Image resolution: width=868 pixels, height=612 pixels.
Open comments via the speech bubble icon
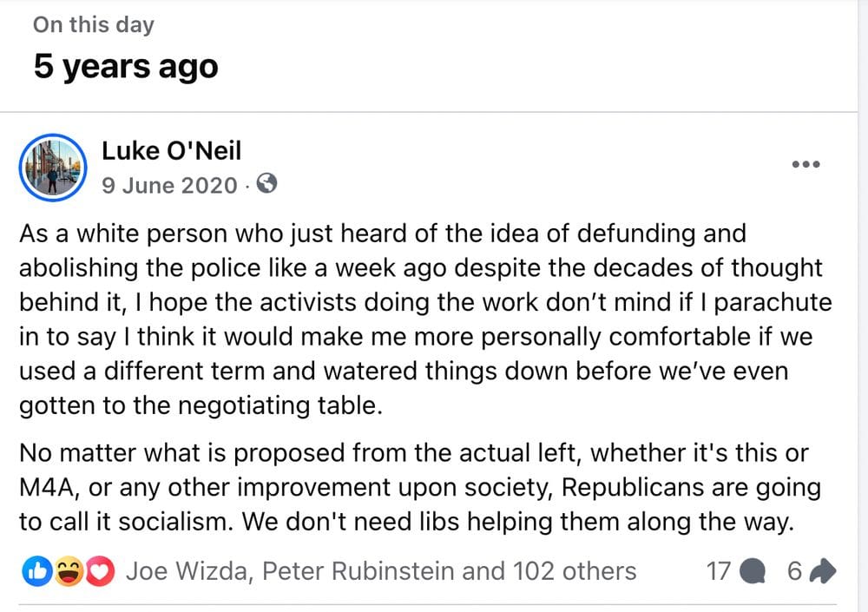point(753,571)
